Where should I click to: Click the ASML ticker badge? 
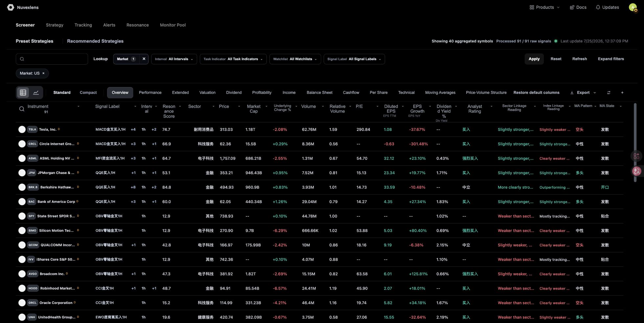[33, 158]
